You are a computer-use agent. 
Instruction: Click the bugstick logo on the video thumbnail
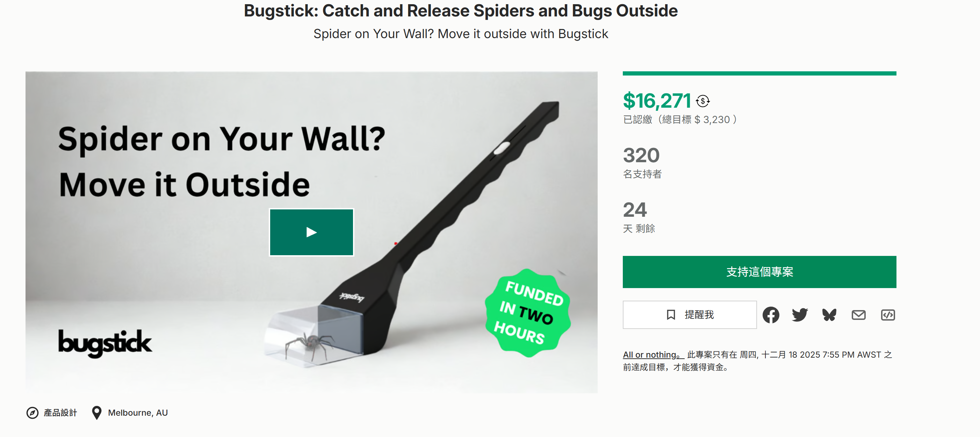pos(105,343)
